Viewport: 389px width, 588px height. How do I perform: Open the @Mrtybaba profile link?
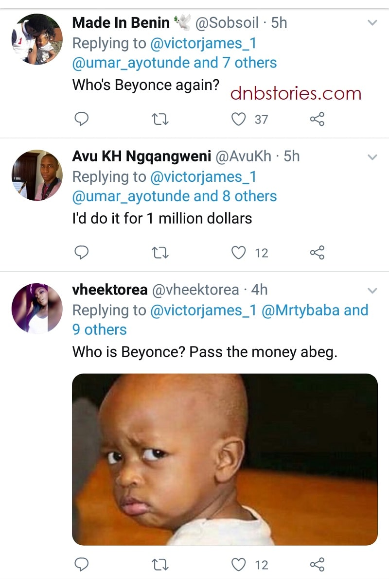click(x=301, y=310)
